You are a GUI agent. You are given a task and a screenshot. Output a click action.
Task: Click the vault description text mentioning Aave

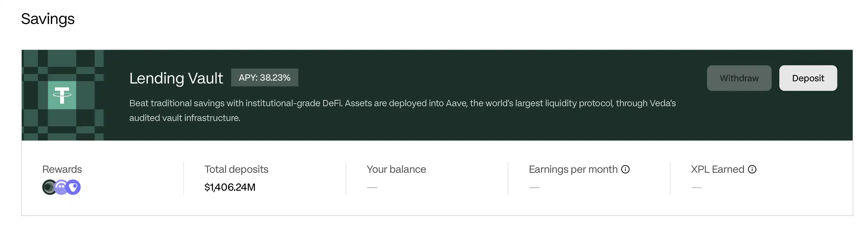pos(402,103)
